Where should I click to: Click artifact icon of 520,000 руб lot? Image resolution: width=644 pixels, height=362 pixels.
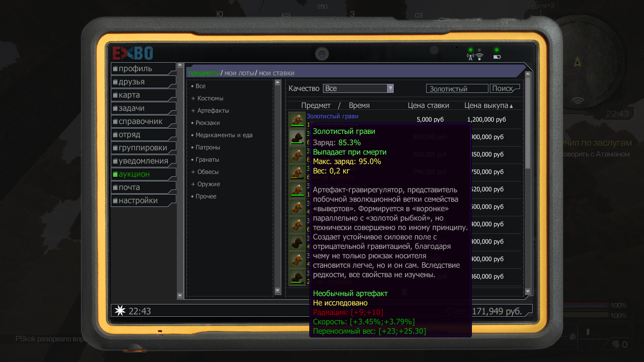pos(297,189)
